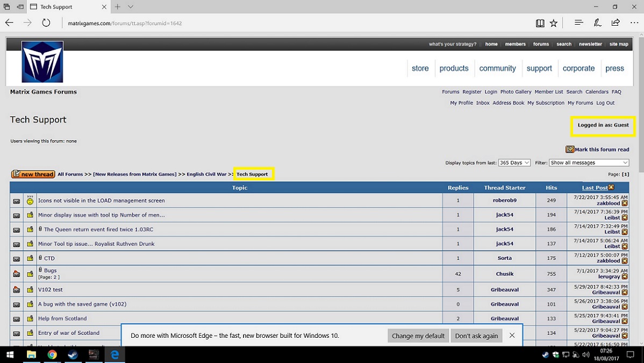This screenshot has width=644, height=363.
Task: Open tab preview chevron in Edge
Action: pos(131,6)
